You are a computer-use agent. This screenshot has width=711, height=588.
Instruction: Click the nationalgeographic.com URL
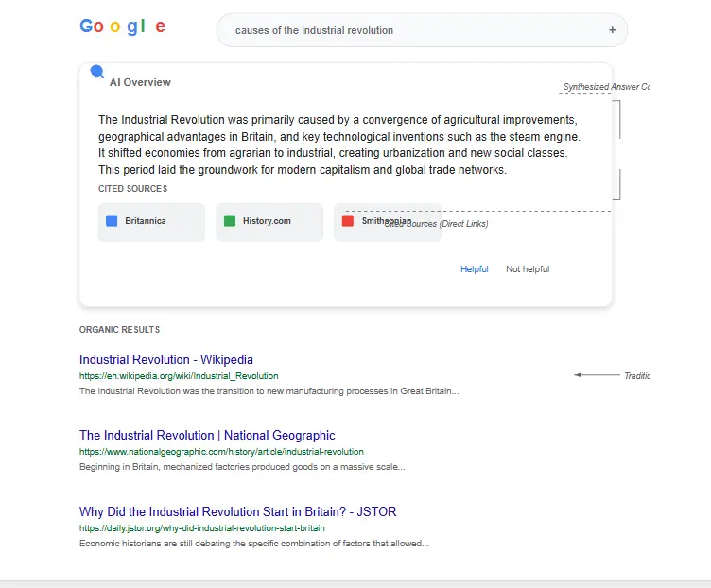click(221, 452)
